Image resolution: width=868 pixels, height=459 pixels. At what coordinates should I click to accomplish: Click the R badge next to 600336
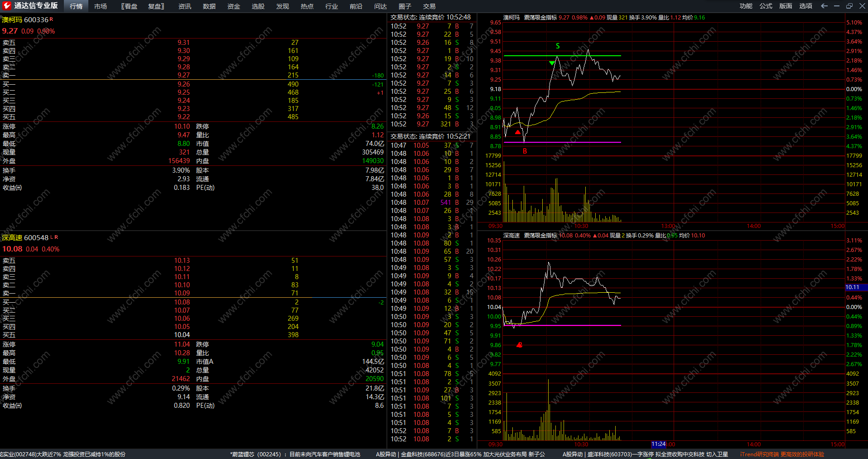[x=51, y=19]
